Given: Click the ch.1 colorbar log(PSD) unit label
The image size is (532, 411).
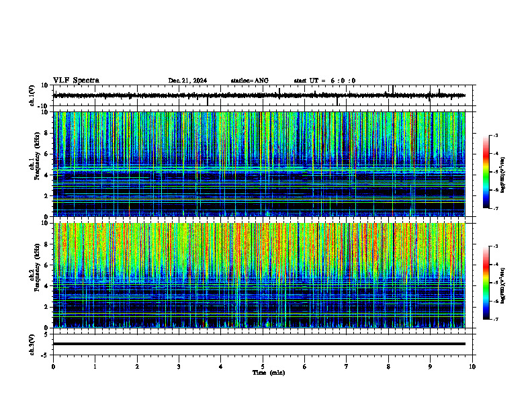Looking at the screenshot, I should click(503, 175).
